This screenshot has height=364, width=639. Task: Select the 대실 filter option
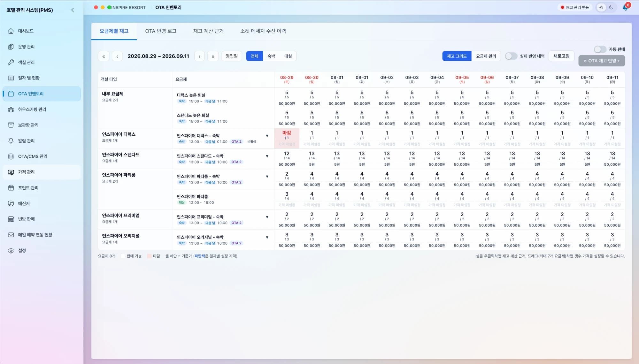288,56
